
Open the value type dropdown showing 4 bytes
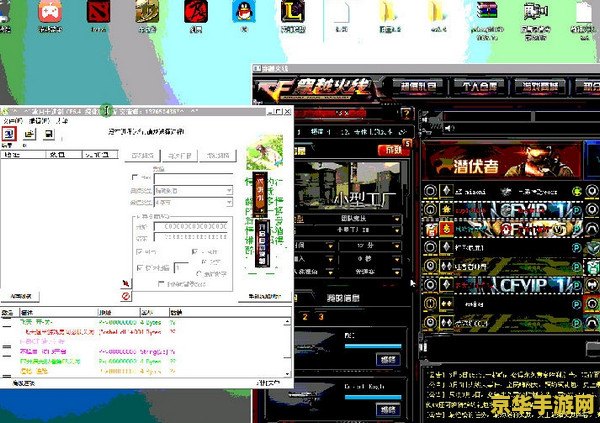[193, 202]
